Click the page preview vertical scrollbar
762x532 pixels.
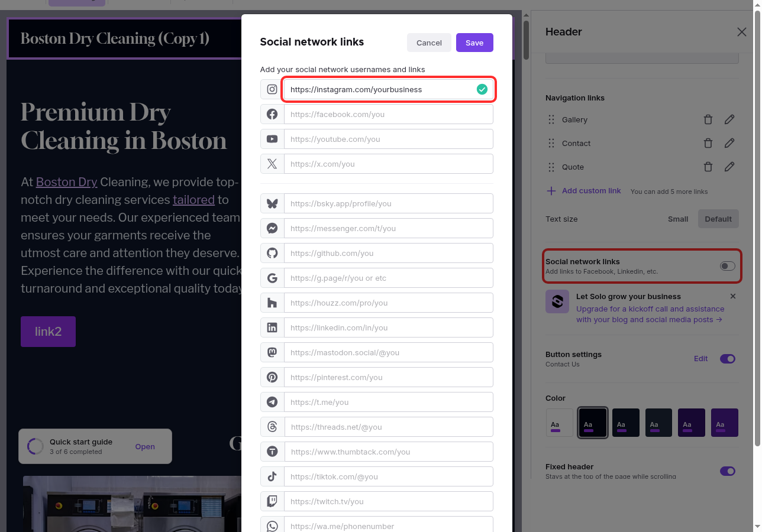[x=526, y=40]
